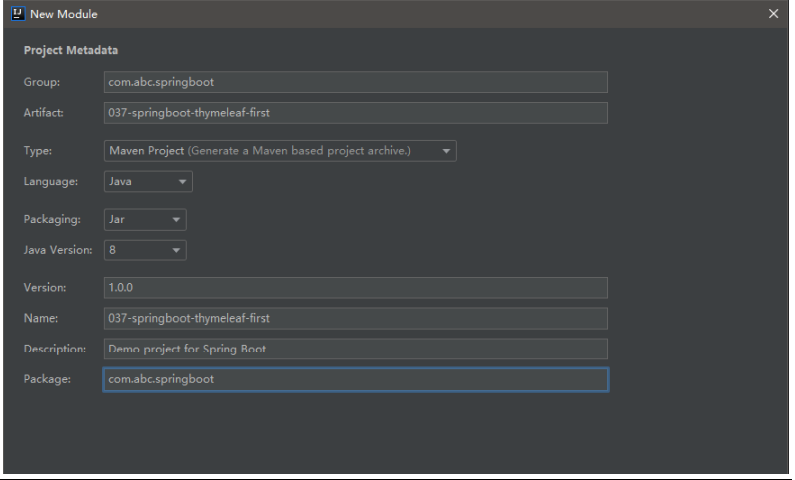Image resolution: width=795 pixels, height=480 pixels.
Task: Click the Group: label
Action: click(x=42, y=82)
